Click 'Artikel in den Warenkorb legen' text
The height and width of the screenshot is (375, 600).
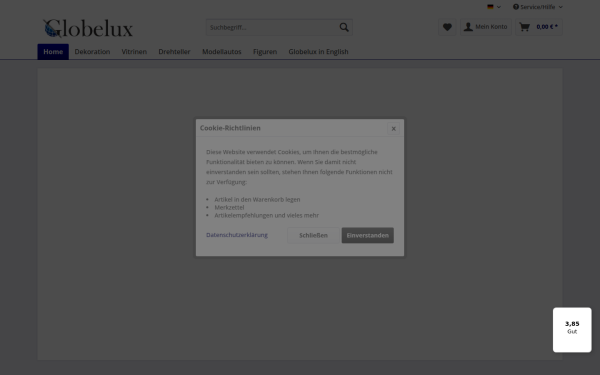pyautogui.click(x=257, y=199)
